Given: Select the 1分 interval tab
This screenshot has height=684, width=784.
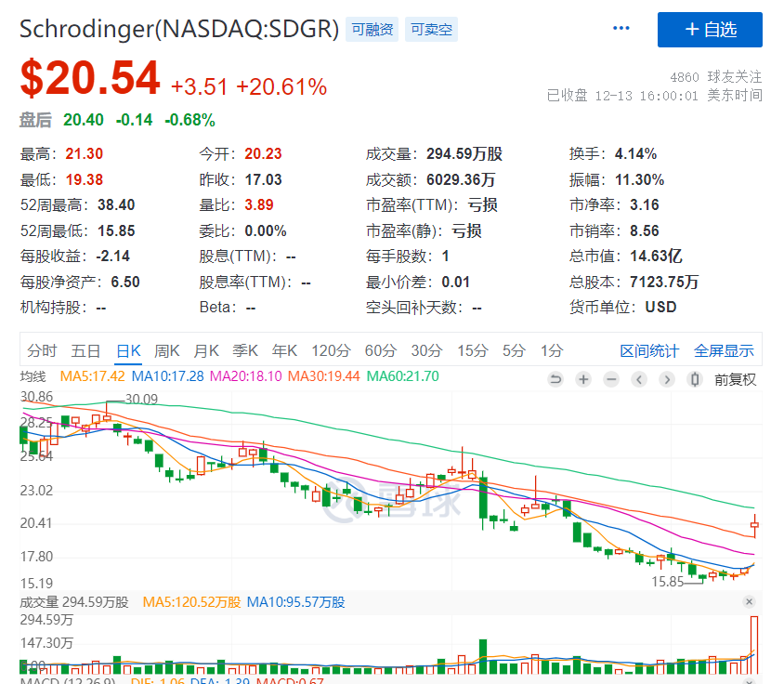Looking at the screenshot, I should click(x=552, y=350).
